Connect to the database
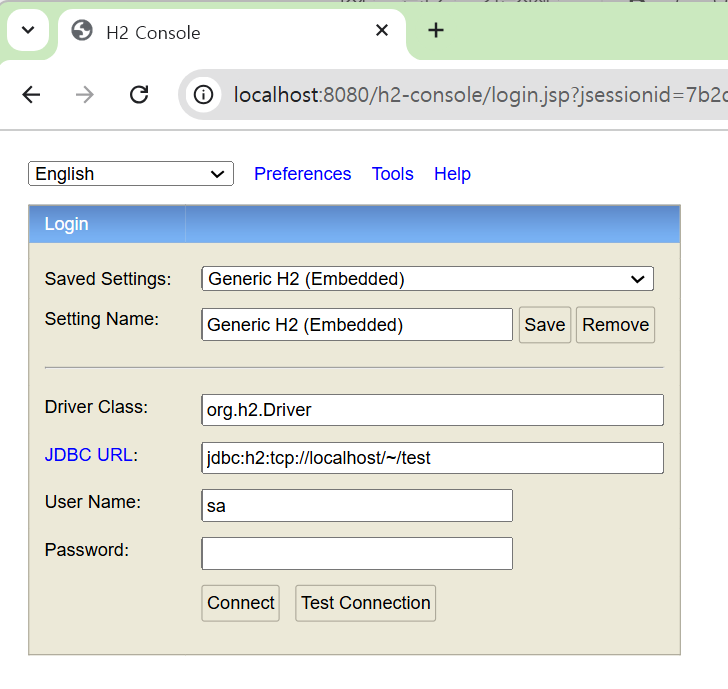 [x=240, y=603]
